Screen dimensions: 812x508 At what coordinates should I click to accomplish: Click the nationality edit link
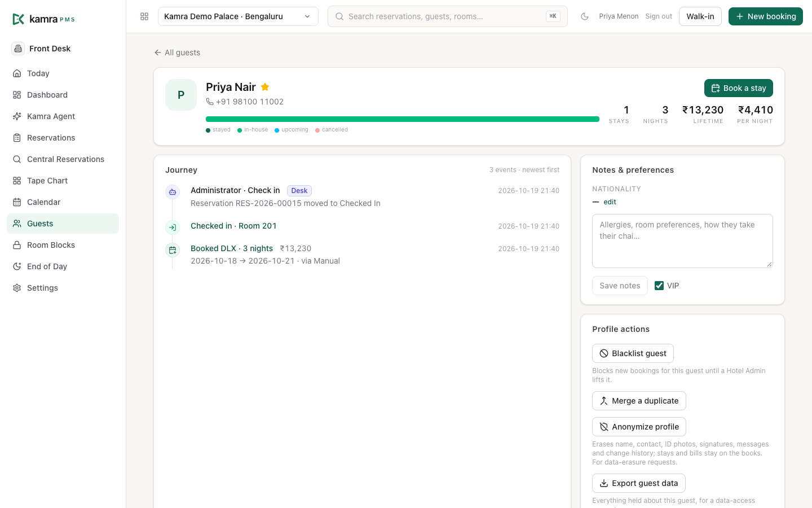[610, 202]
